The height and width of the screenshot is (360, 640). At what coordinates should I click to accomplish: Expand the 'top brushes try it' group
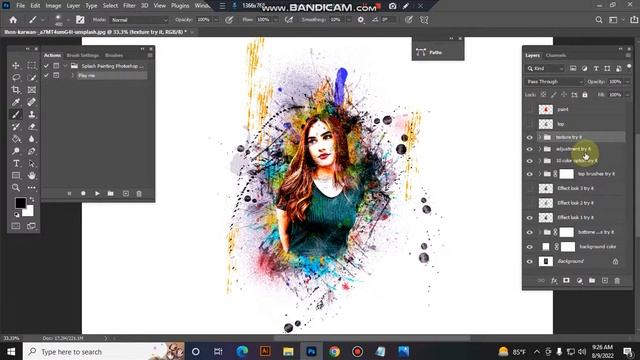tap(540, 174)
